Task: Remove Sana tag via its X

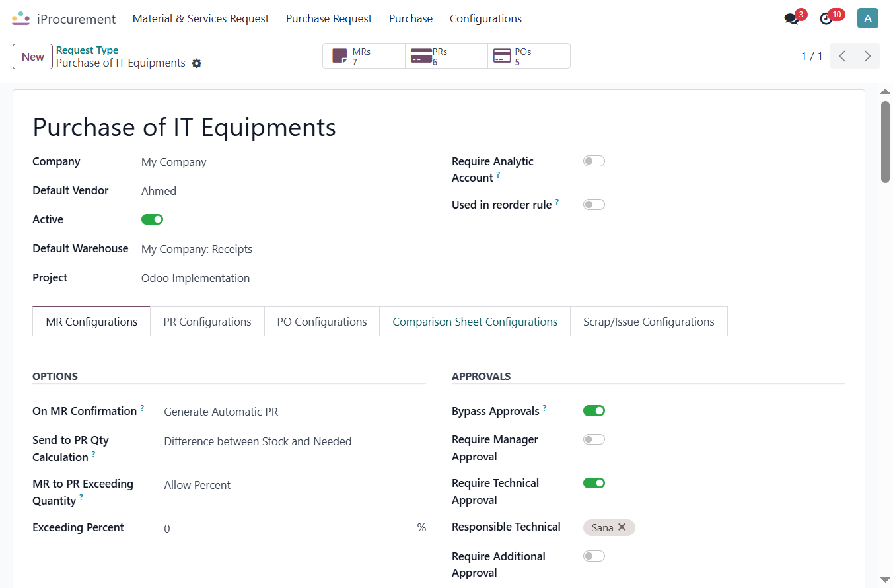Action: coord(622,527)
